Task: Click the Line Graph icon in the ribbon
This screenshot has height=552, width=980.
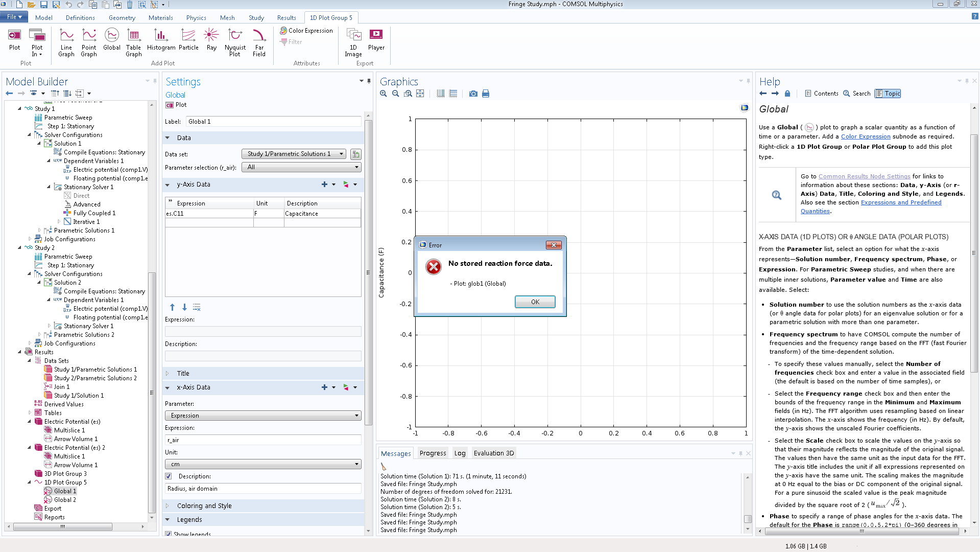Action: 66,42
